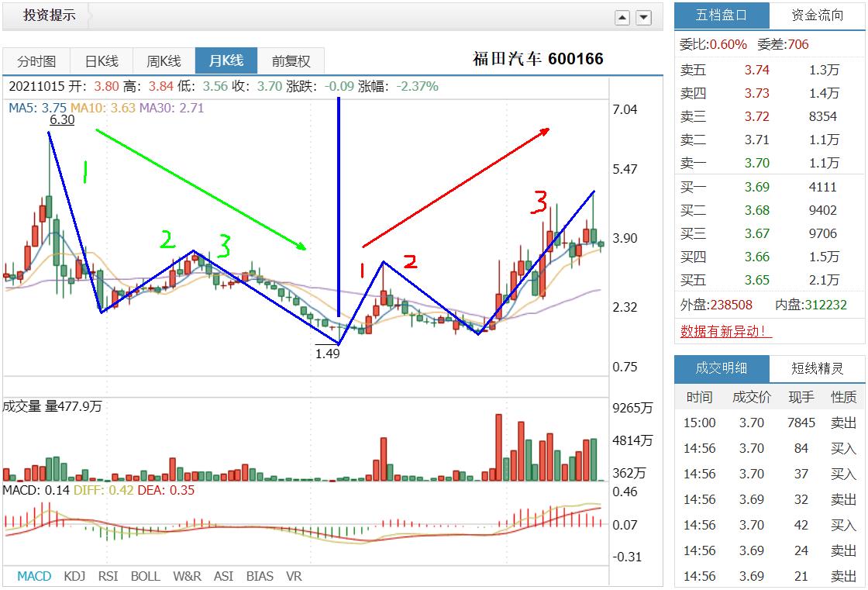Switch to the 日K线 tab
868x590 pixels.
tap(102, 61)
